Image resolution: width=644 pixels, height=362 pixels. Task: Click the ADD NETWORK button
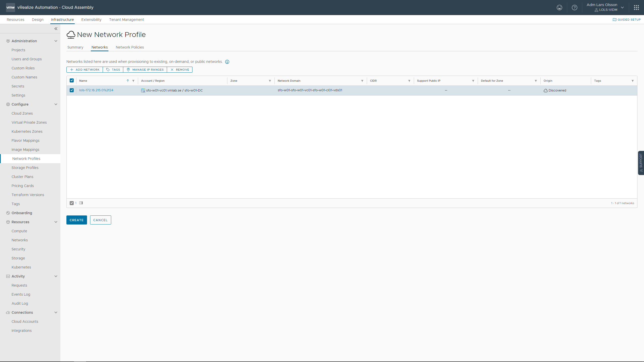85,70
